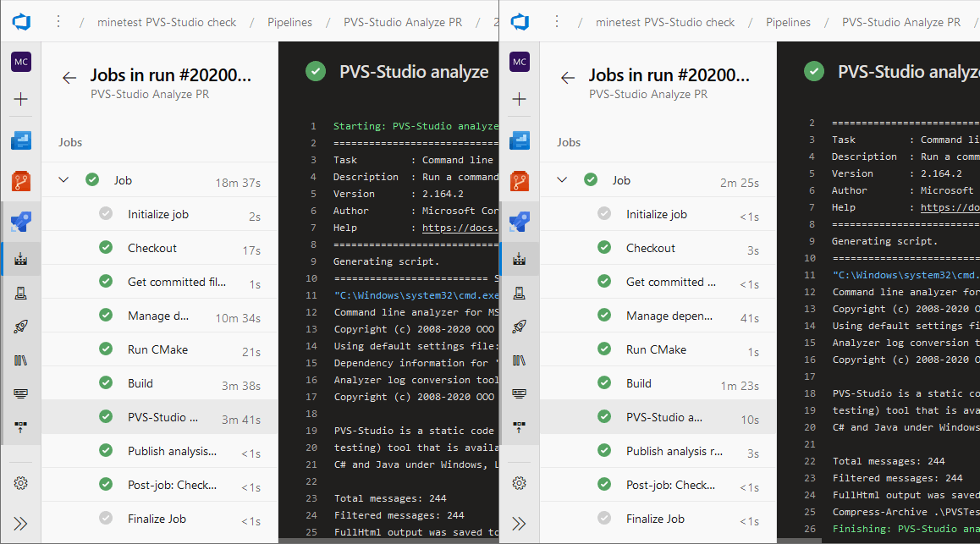The height and width of the screenshot is (544, 980).
Task: Collapse the Job group with 2m 25s duration
Action: coord(562,180)
